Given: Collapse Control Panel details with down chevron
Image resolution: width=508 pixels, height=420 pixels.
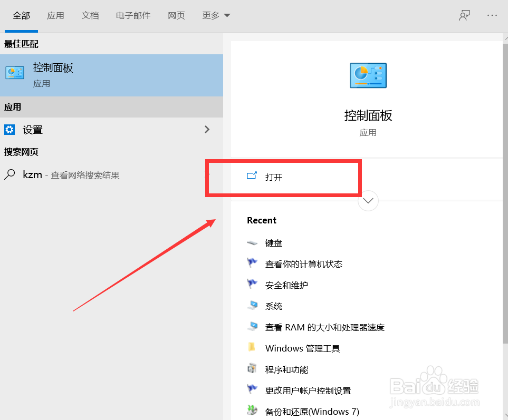Looking at the screenshot, I should click(368, 201).
